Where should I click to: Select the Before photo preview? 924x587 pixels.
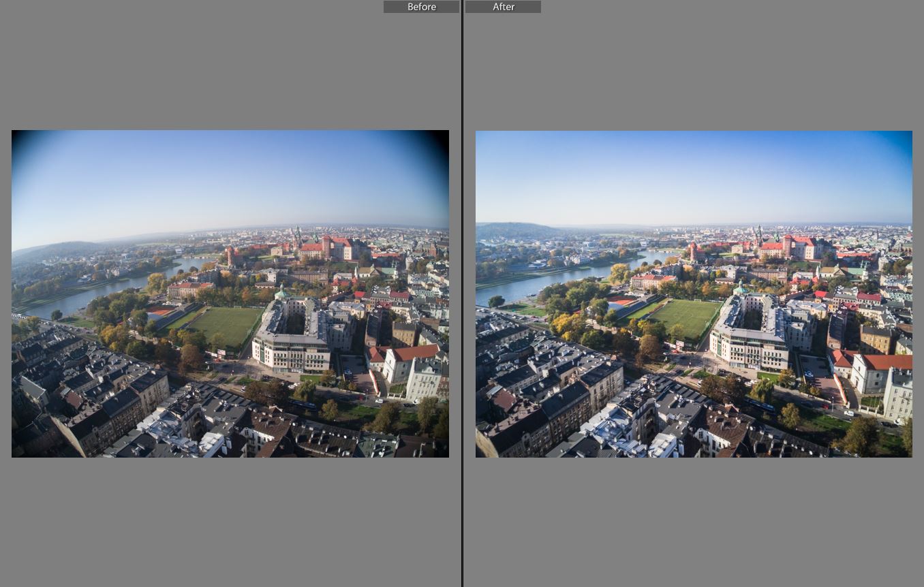(x=230, y=293)
